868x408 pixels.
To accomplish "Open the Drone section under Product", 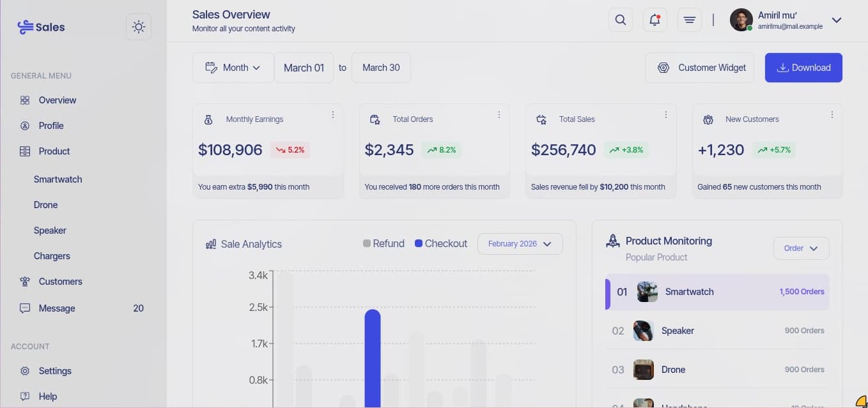I will click(x=45, y=204).
